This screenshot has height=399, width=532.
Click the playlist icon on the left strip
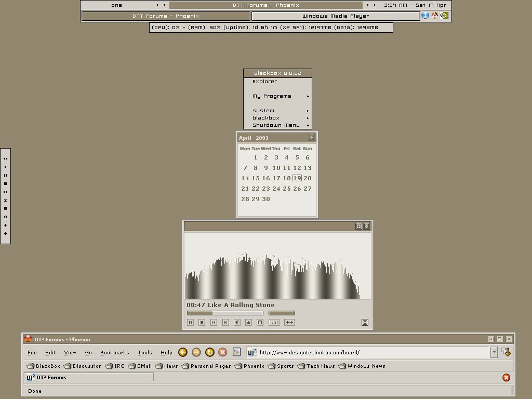pos(5,208)
